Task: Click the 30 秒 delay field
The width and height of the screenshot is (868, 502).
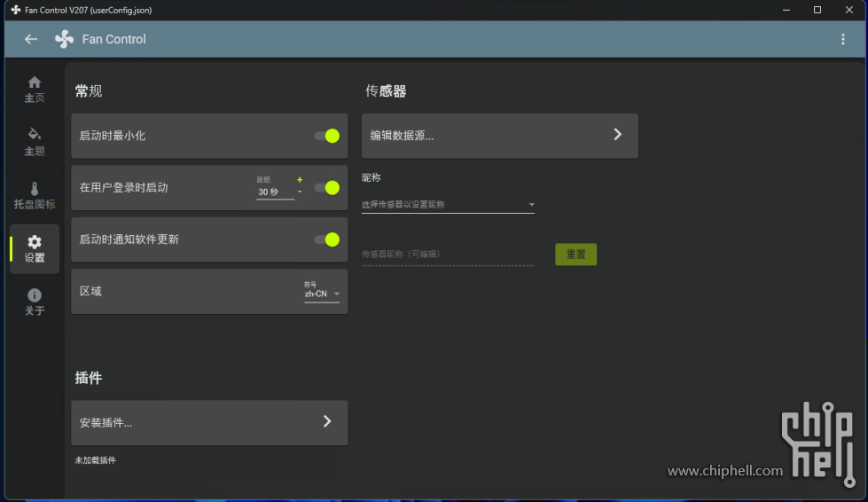Action: 275,192
